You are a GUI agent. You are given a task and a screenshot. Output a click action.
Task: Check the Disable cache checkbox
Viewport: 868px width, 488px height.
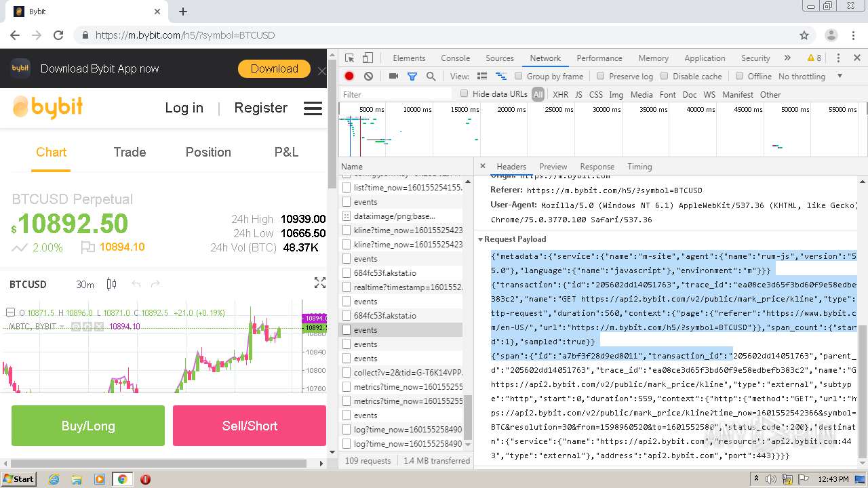(x=665, y=76)
